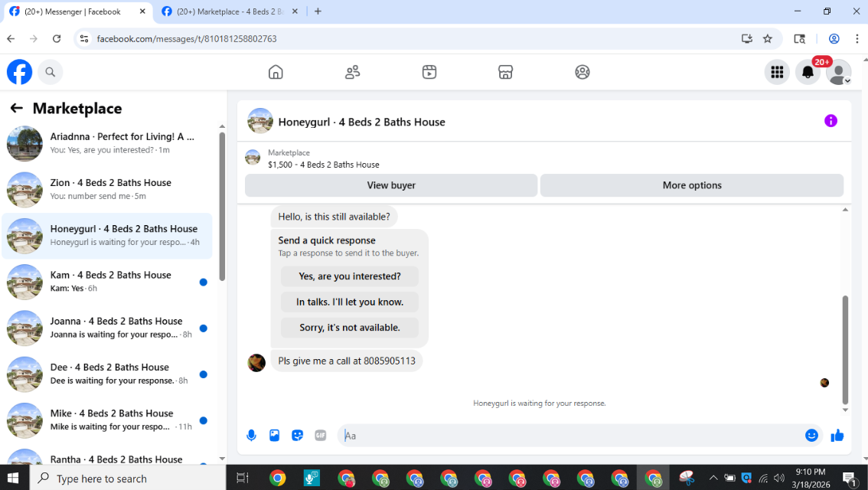Open the Facebook logo home
This screenshot has width=868, height=490.
pos(19,72)
